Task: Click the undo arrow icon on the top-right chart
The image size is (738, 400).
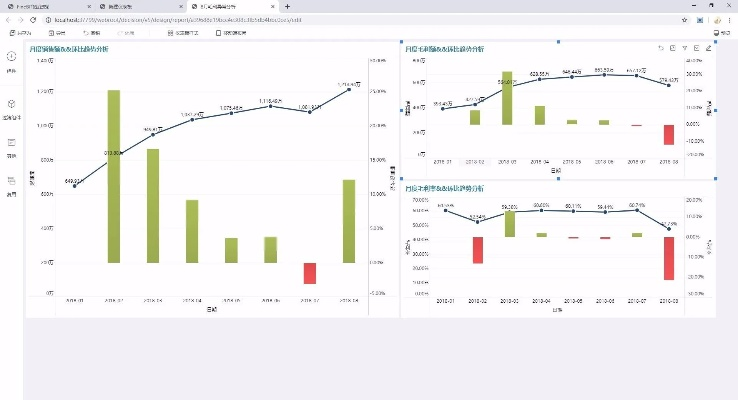Action: (661, 48)
